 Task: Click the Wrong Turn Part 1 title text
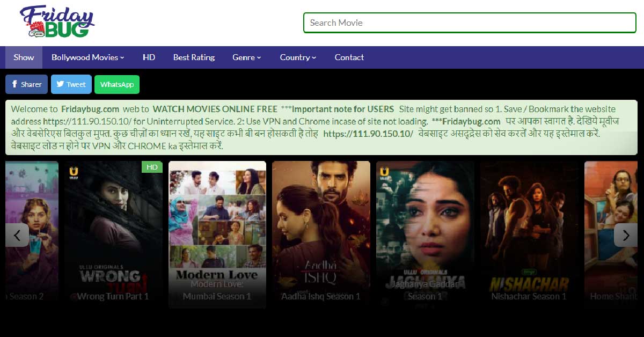pyautogui.click(x=113, y=296)
